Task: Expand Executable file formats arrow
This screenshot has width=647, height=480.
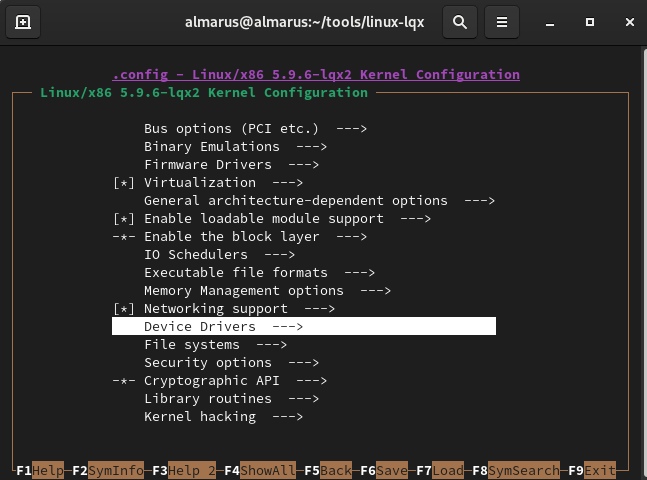Action: (360, 273)
